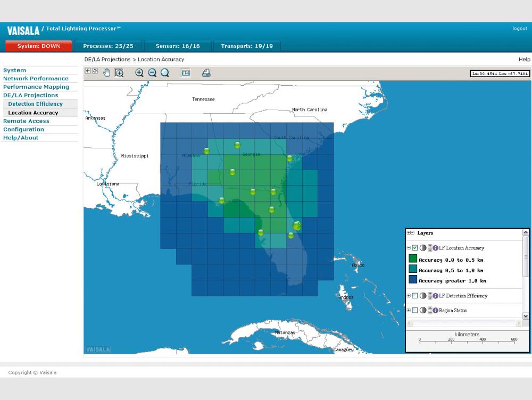Viewport: 532px width, 400px height.
Task: Enable the LF Detection Efficiency layer
Action: pos(415,296)
